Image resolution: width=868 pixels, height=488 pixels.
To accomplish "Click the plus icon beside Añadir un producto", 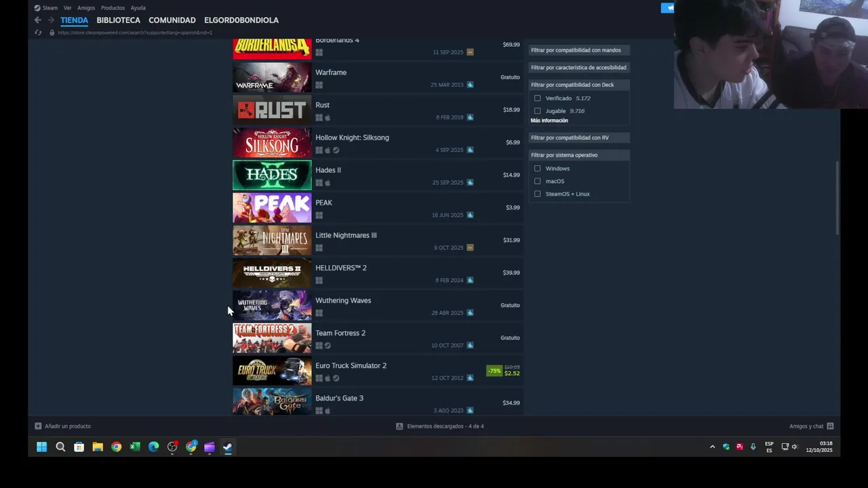I will (38, 426).
